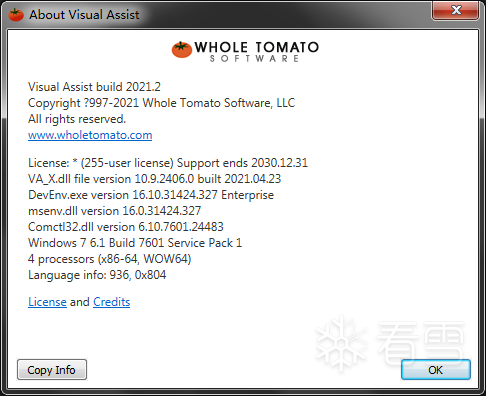The height and width of the screenshot is (396, 486).
Task: Click the 255-user license support line
Action: pos(168,163)
